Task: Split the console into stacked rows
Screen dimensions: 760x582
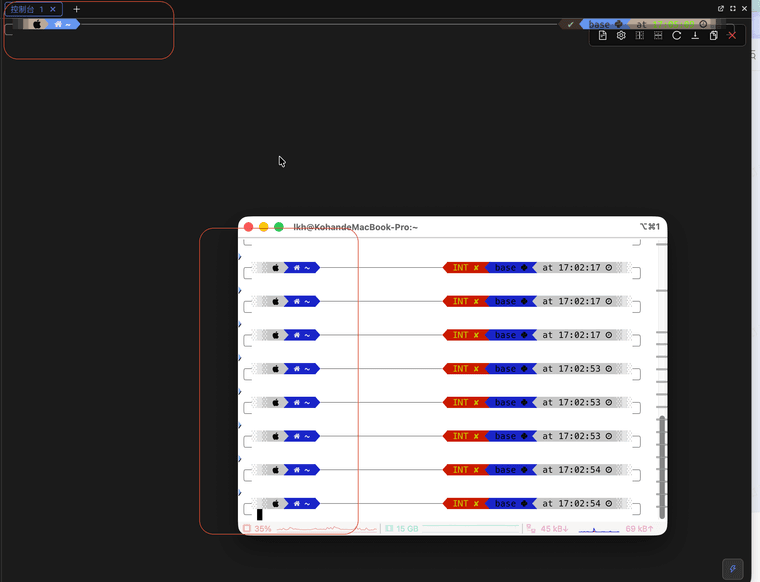Action: (658, 35)
